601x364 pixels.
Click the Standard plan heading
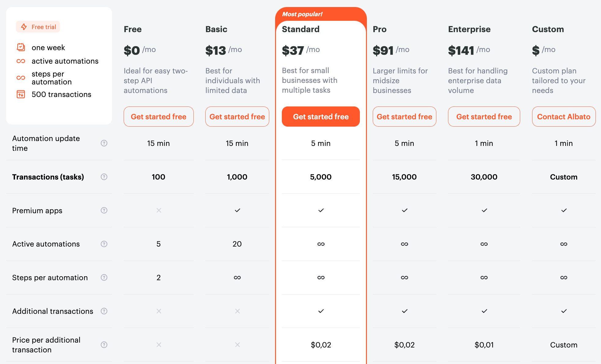(x=300, y=29)
